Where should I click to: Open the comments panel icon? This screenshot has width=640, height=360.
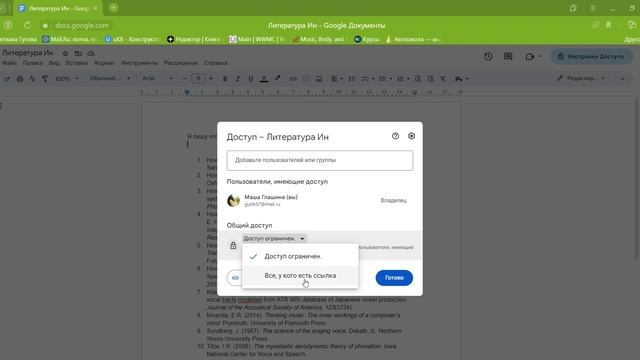point(508,56)
